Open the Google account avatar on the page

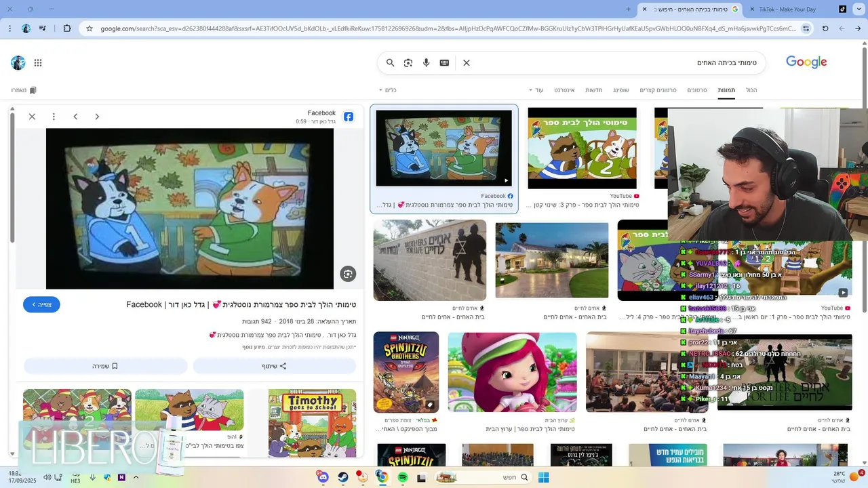[18, 63]
